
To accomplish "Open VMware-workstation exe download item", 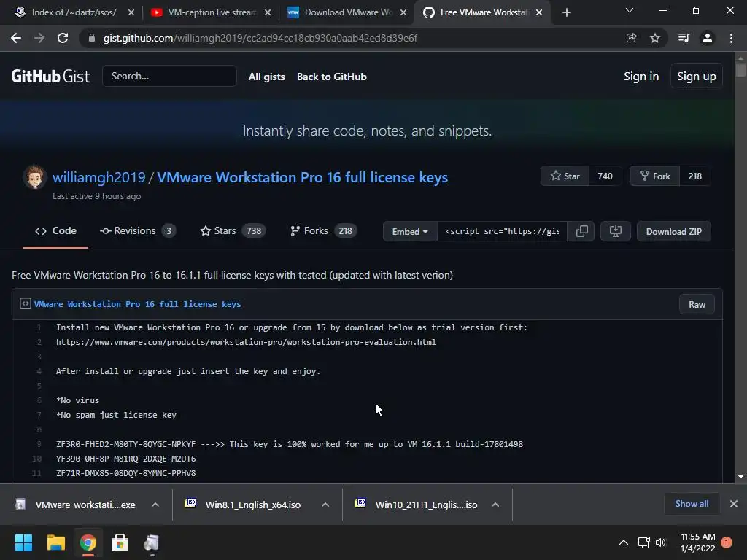I will tap(76, 505).
